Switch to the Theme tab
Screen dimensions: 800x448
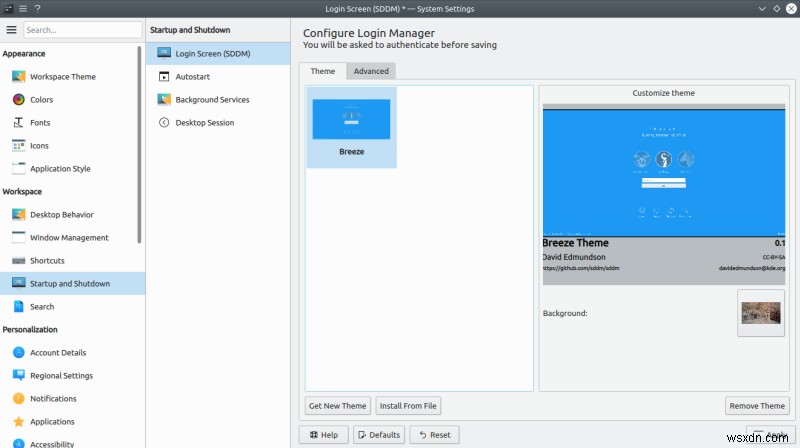coord(322,71)
